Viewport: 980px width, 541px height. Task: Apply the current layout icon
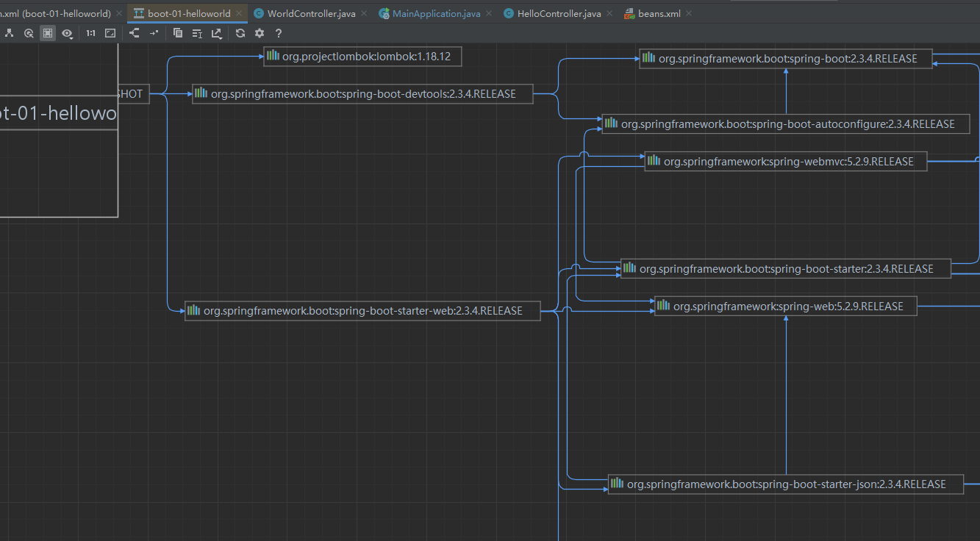(x=135, y=33)
